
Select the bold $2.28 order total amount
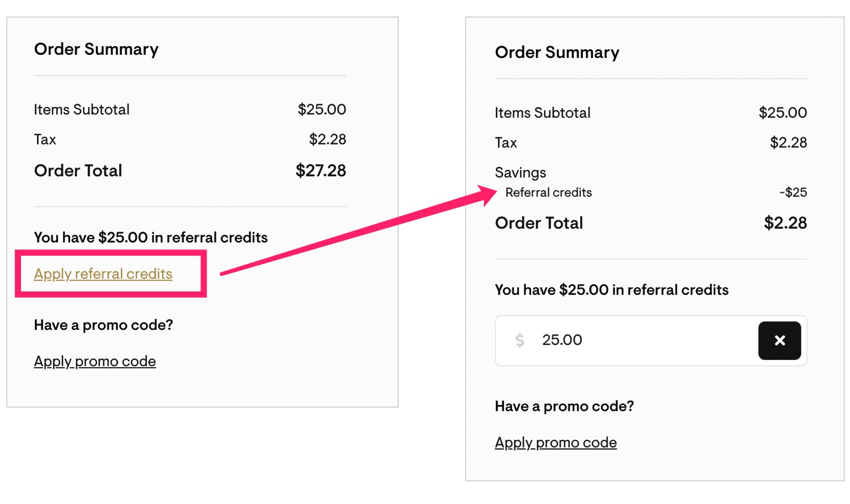tap(785, 223)
